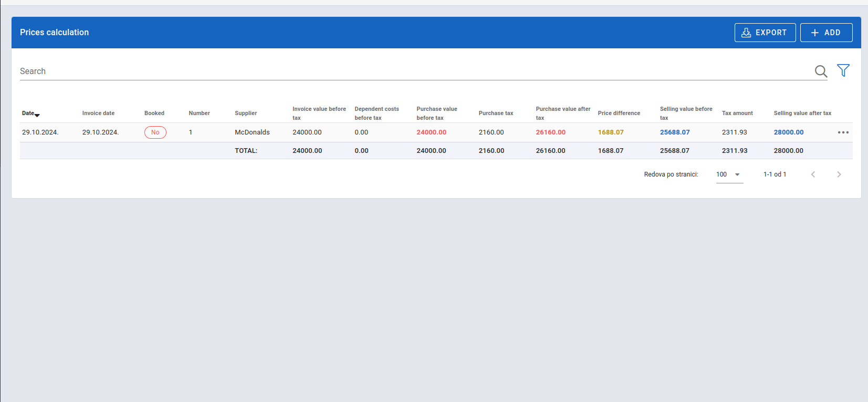
Task: Export the prices calculation list
Action: coord(765,33)
